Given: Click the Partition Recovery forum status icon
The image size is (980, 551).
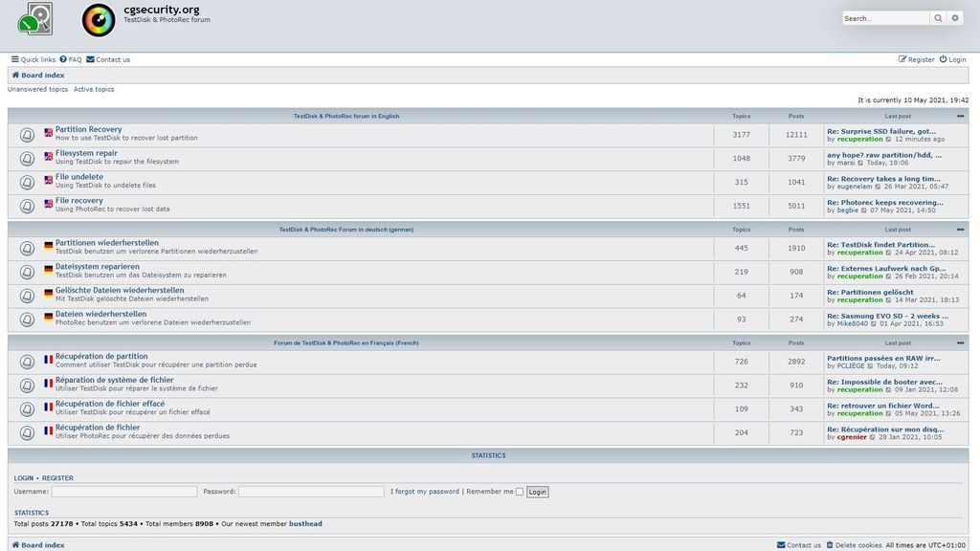Looking at the screenshot, I should coord(27,134).
